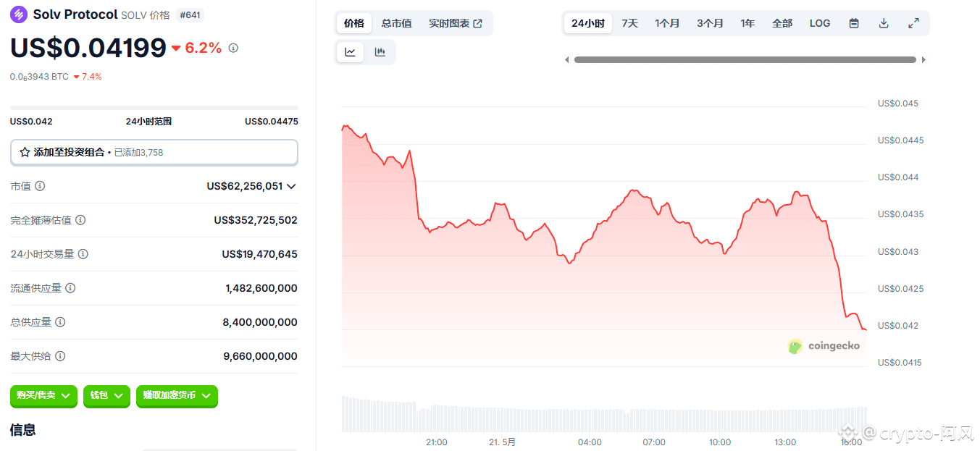Expand the 市值 value chevron

coord(291,187)
